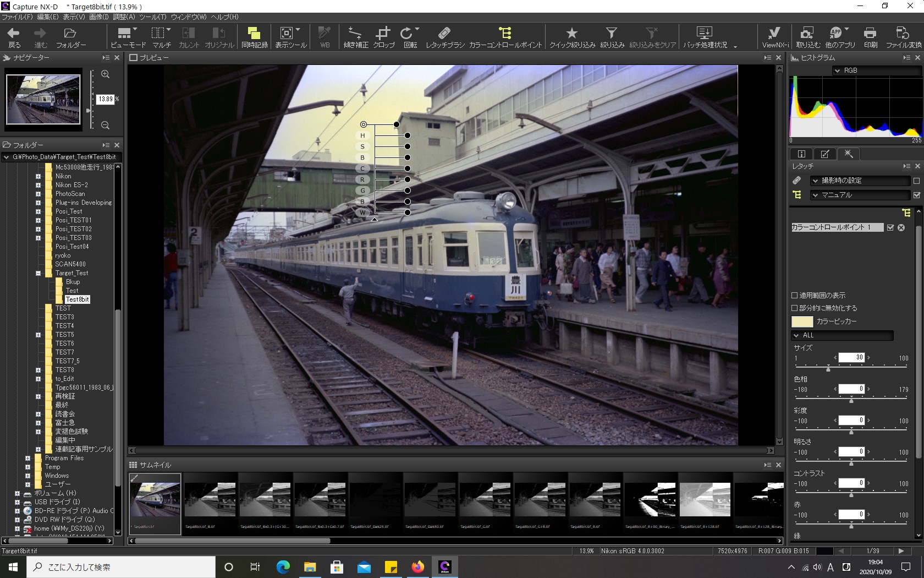The height and width of the screenshot is (578, 924).
Task: Click the navigator zoom-in magnifier
Action: (106, 74)
